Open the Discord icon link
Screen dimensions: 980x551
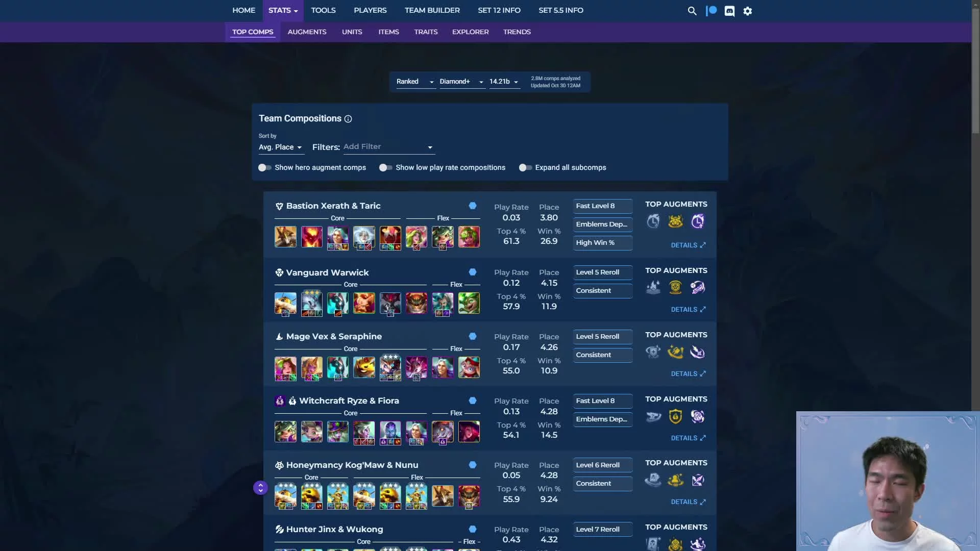pos(730,11)
